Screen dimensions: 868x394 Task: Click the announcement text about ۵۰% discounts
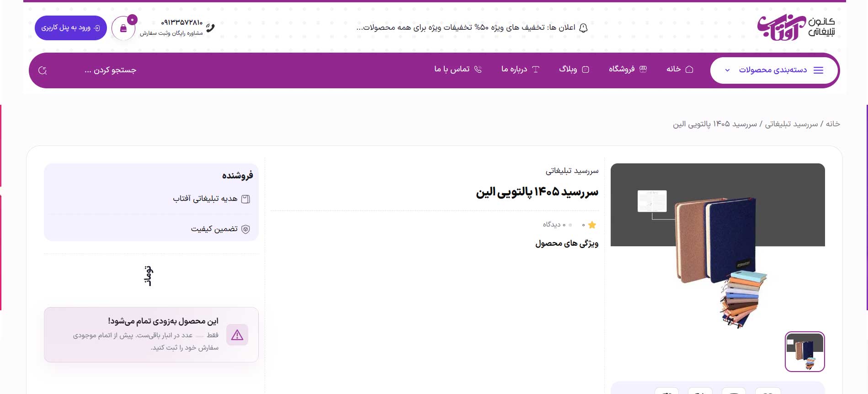[466, 27]
